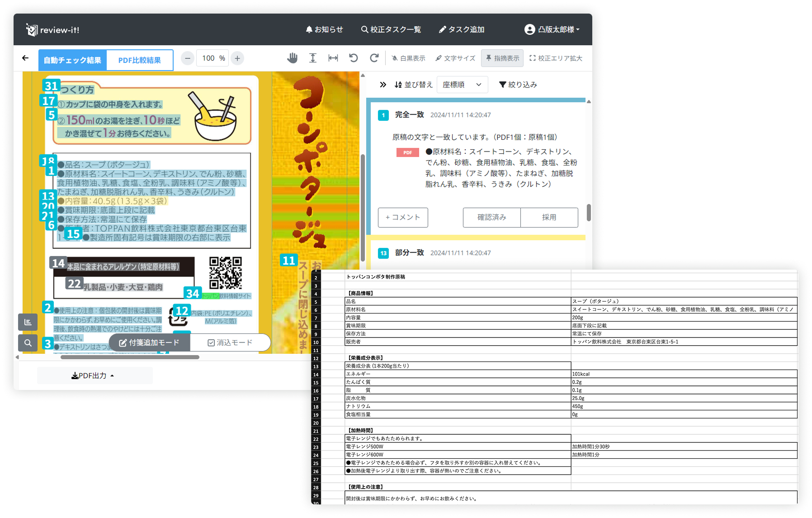
Task: Select the hand pan tool
Action: pos(293,58)
